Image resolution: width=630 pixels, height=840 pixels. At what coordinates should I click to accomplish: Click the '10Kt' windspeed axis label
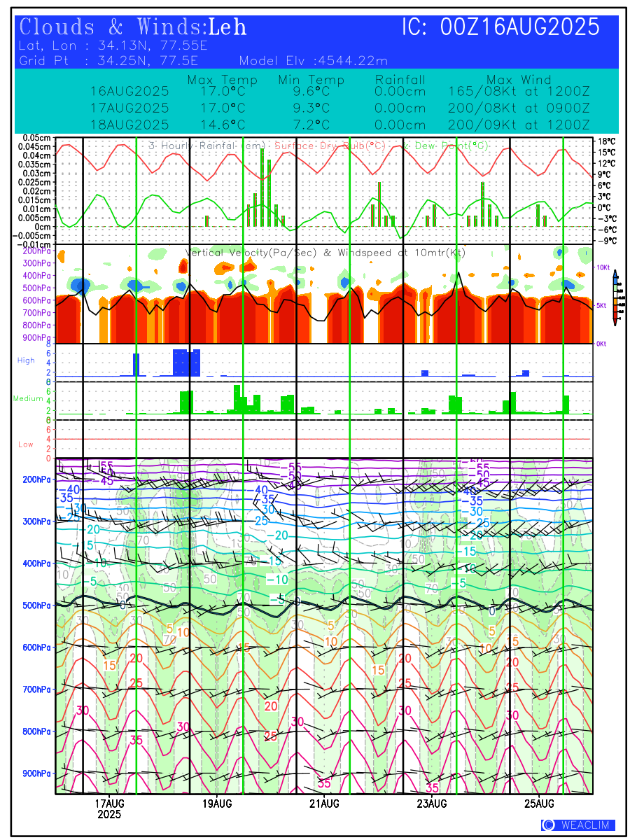pos(603,267)
